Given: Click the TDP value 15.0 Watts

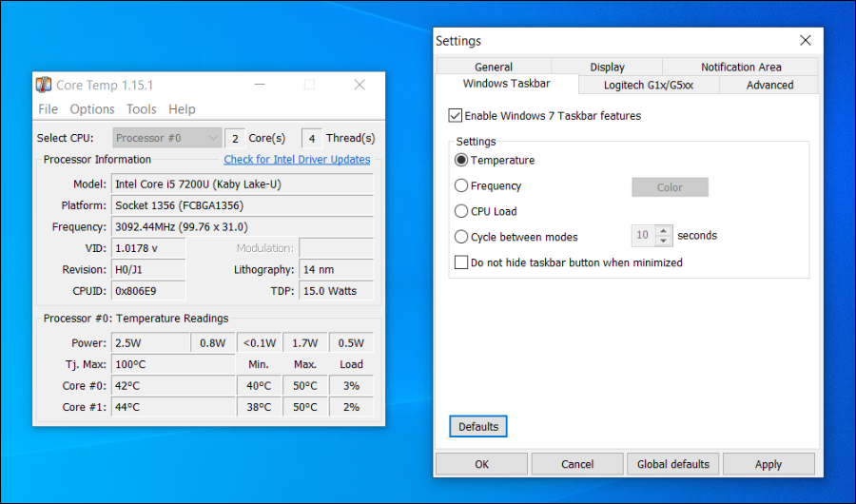Looking at the screenshot, I should 337,290.
